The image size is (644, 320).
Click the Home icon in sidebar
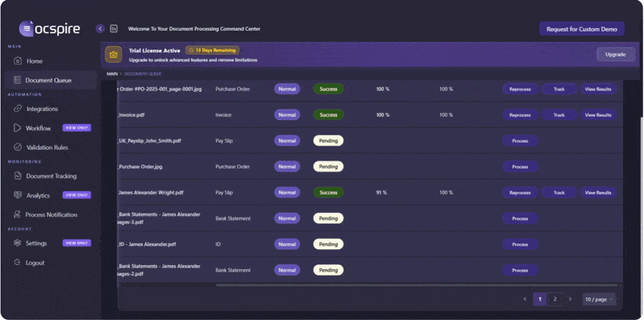point(18,61)
